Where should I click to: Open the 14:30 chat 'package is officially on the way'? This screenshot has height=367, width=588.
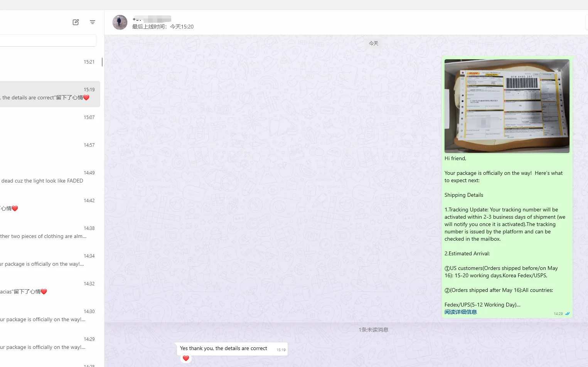50,316
